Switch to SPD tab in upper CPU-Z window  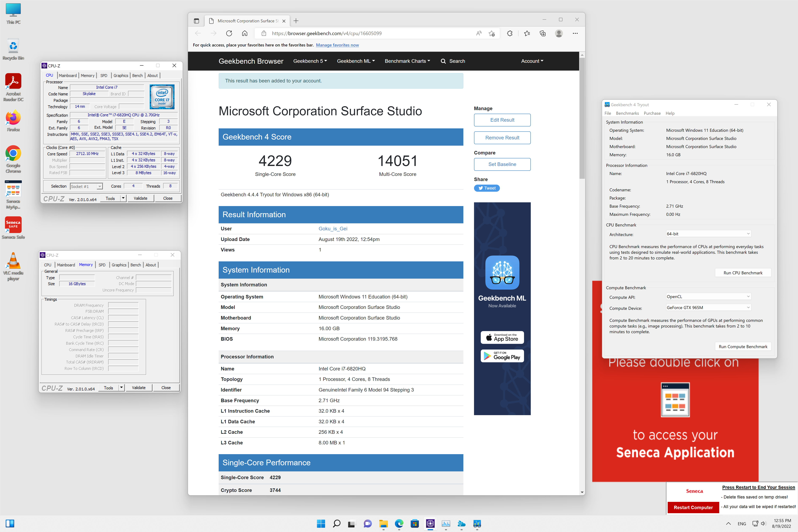(x=104, y=75)
